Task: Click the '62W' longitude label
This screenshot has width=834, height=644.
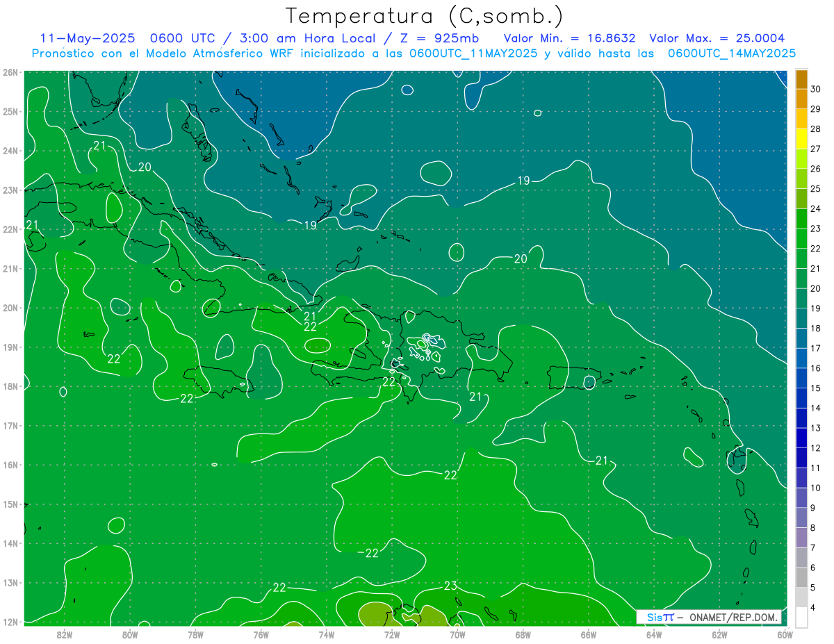Action: [x=719, y=634]
